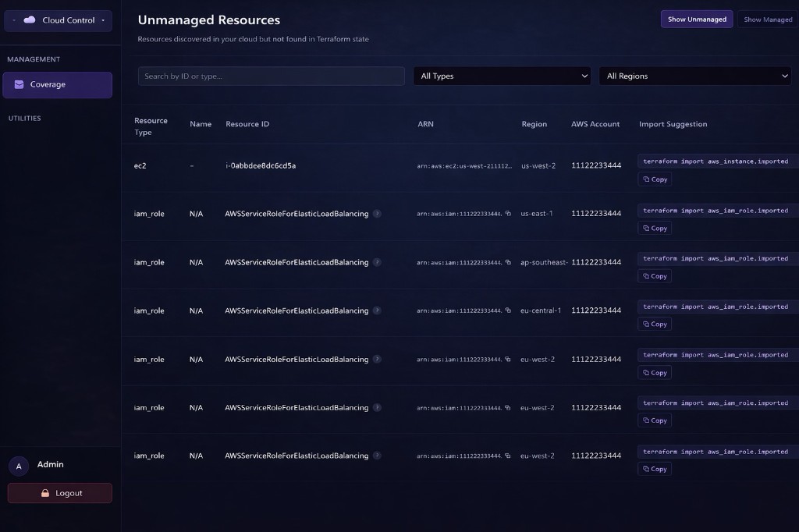799x532 pixels.
Task: Click the help icon beside the us-east-1 role ID
Action: [377, 214]
